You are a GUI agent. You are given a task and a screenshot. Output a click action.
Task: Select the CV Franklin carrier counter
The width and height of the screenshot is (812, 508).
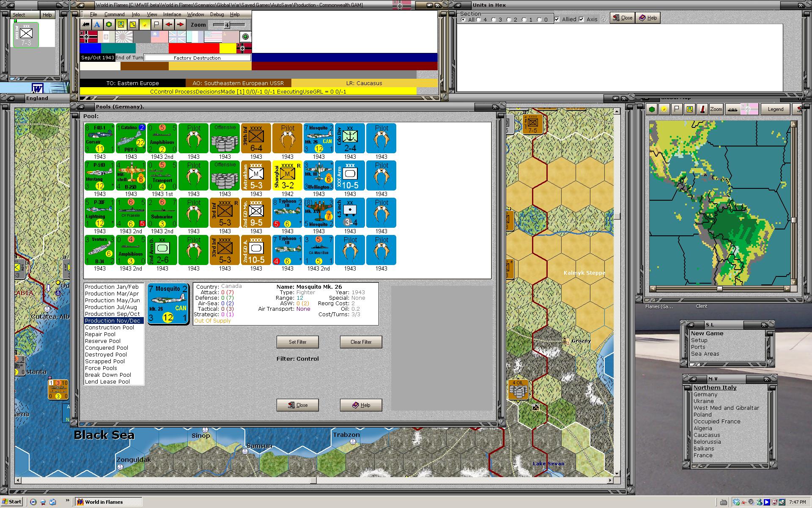(x=131, y=213)
